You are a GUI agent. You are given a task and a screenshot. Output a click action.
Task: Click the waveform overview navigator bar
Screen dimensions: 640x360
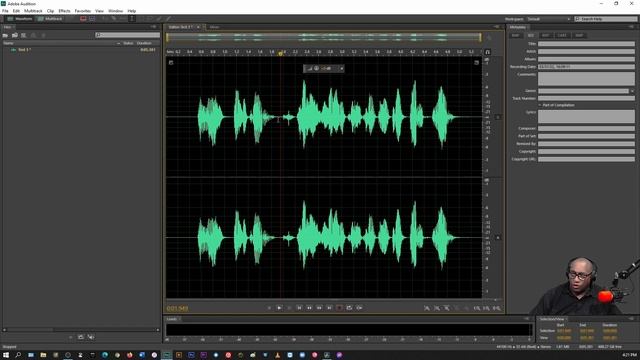click(x=324, y=38)
